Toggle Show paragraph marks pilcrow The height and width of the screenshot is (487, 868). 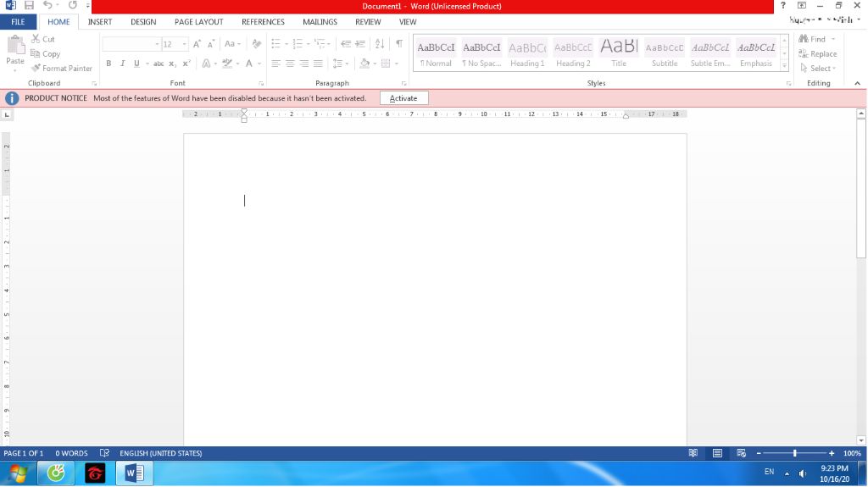point(399,44)
